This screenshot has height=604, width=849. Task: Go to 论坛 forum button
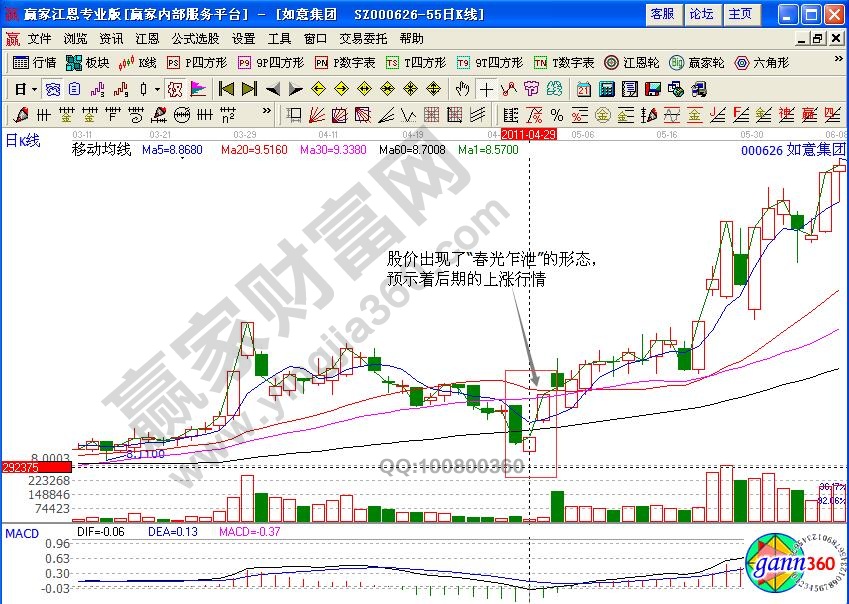click(701, 14)
